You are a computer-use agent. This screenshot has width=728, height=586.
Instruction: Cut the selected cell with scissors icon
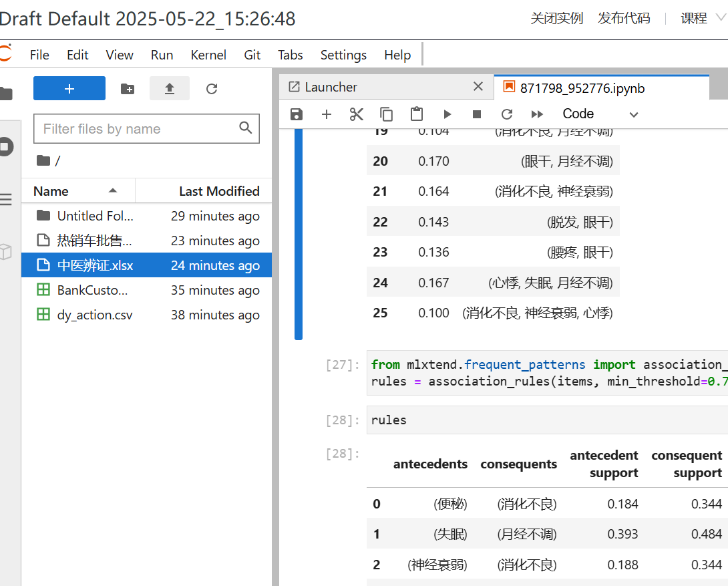[x=357, y=114]
